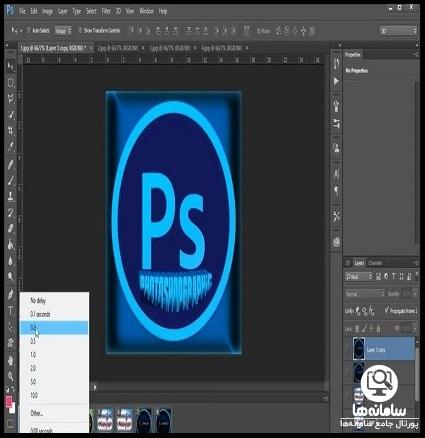Open the Properties panel flyout menu
This screenshot has width=425, height=438.
[415, 54]
